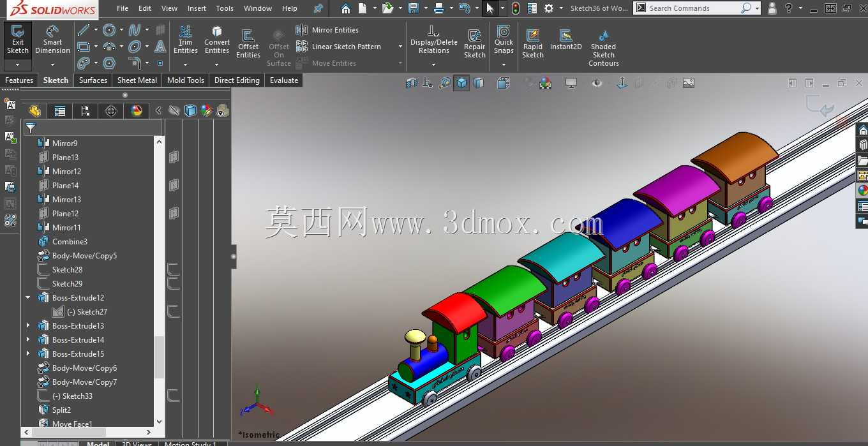The width and height of the screenshot is (868, 446).
Task: Switch to the Surfaces tab
Action: [93, 80]
